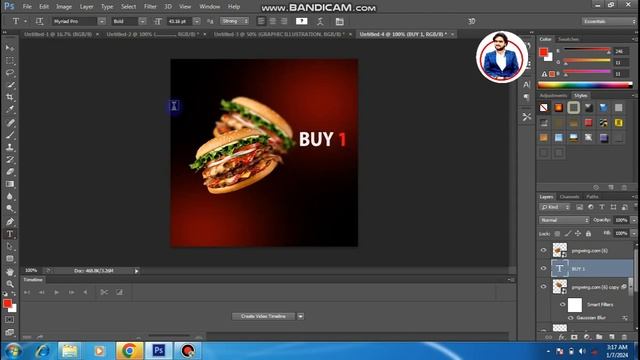This screenshot has height=360, width=640.
Task: Toggle lock transparent pixels
Action: 557,233
